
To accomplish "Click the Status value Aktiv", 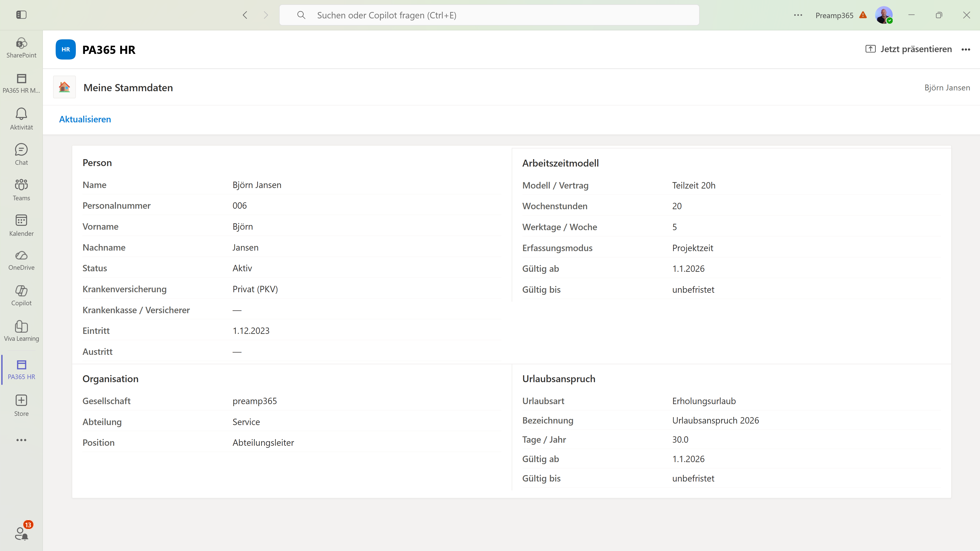I will 242,268.
